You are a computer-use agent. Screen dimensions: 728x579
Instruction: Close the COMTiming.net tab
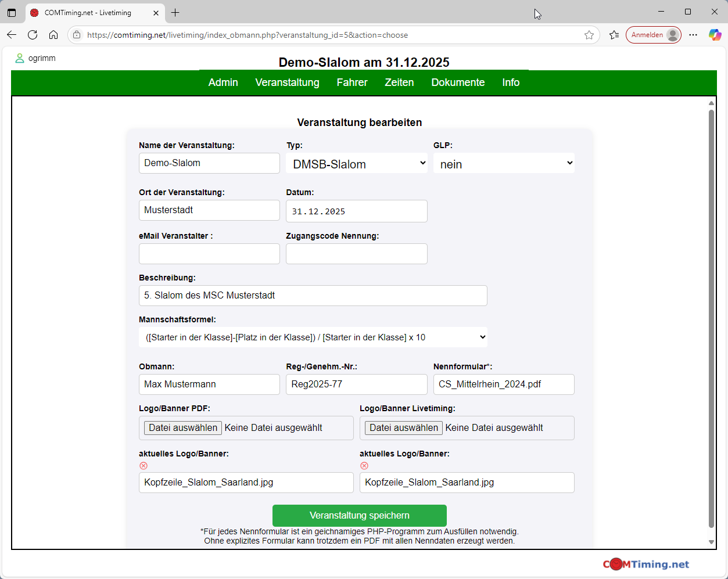tap(156, 13)
